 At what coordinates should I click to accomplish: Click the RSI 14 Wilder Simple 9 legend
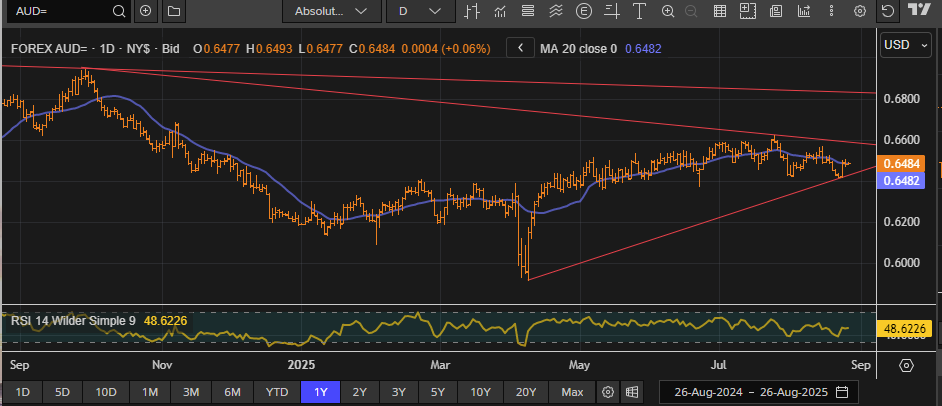pyautogui.click(x=73, y=321)
